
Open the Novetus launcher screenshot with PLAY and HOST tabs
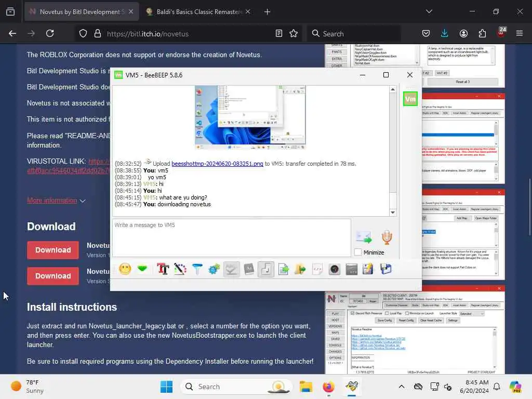pos(415,330)
